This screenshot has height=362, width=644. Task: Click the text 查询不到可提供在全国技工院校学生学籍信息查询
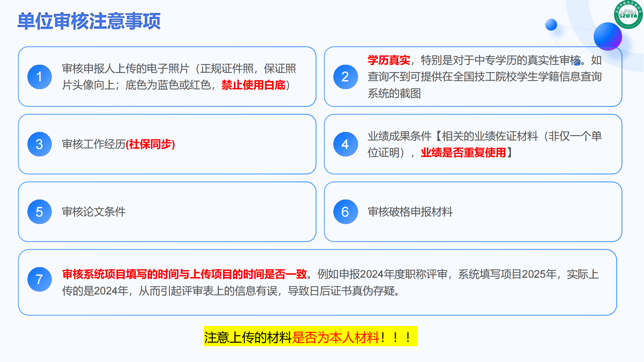coord(485,77)
